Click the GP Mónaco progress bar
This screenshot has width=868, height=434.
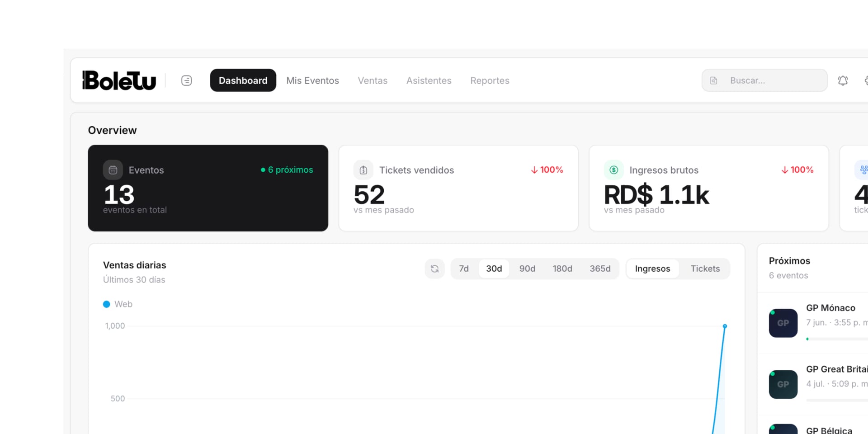[x=837, y=339]
